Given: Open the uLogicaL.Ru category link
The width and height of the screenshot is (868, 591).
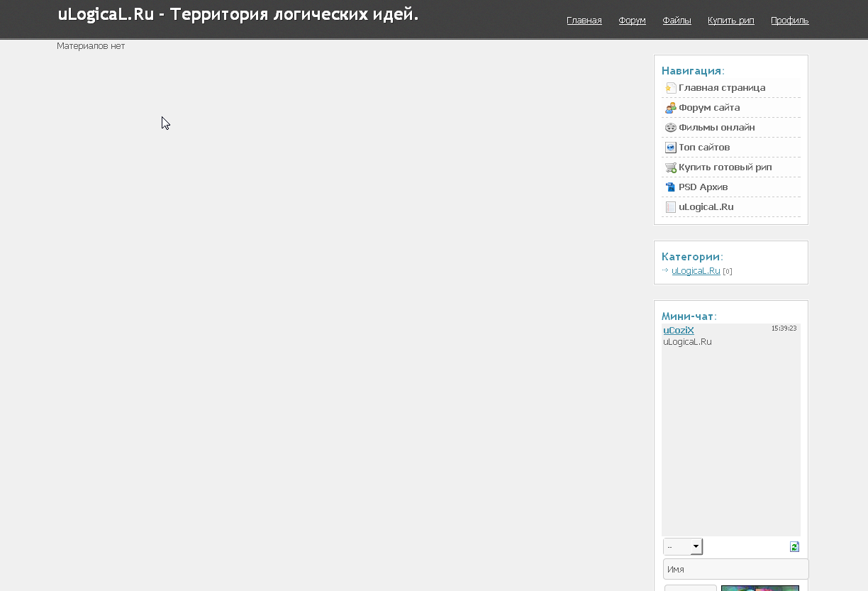Looking at the screenshot, I should 696,271.
